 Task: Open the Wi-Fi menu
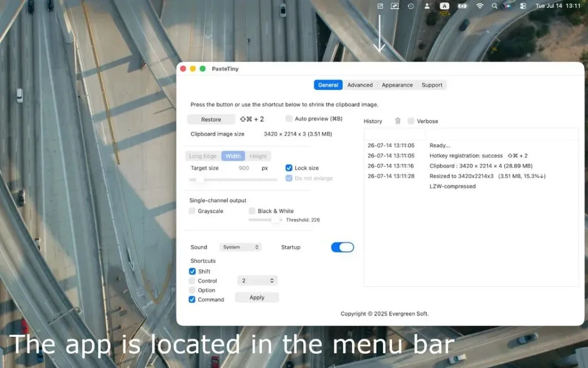coord(480,6)
